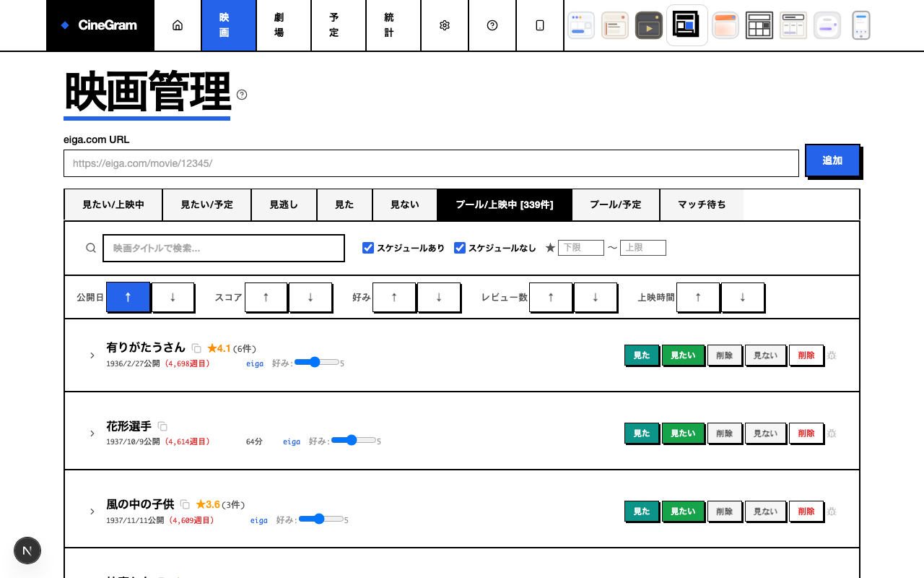Expand the 風の中の子供 movie row
Viewport: 924px width, 578px height.
point(92,512)
